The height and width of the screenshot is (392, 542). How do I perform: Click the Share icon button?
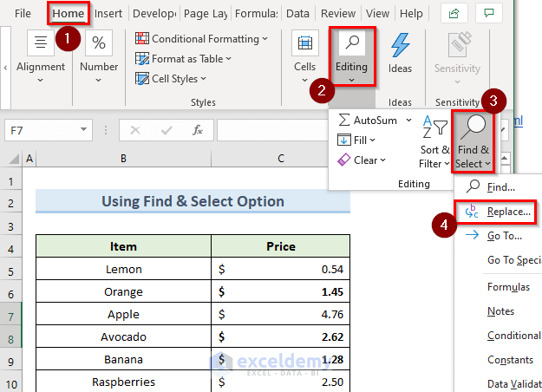(x=453, y=13)
